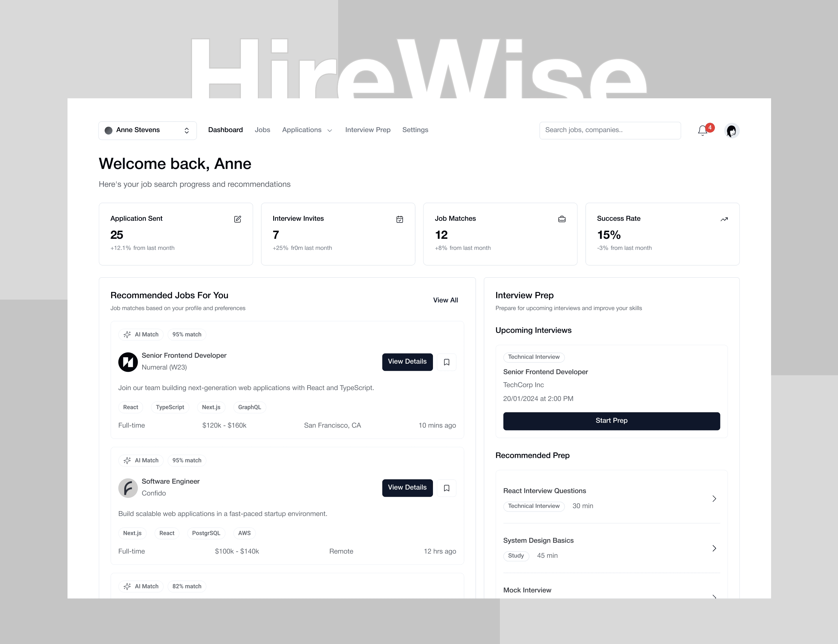Click the AI Match badge on Numeral job
The image size is (838, 644).
coord(141,334)
